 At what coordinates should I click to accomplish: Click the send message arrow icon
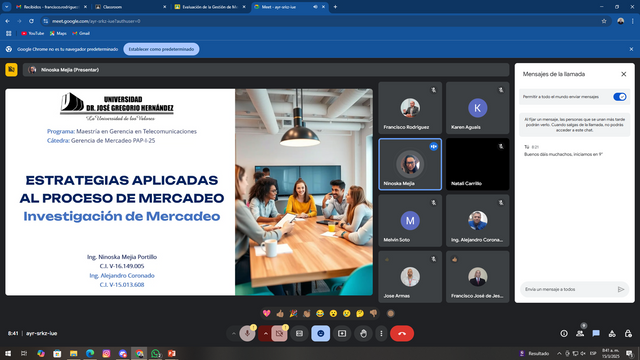point(621,289)
